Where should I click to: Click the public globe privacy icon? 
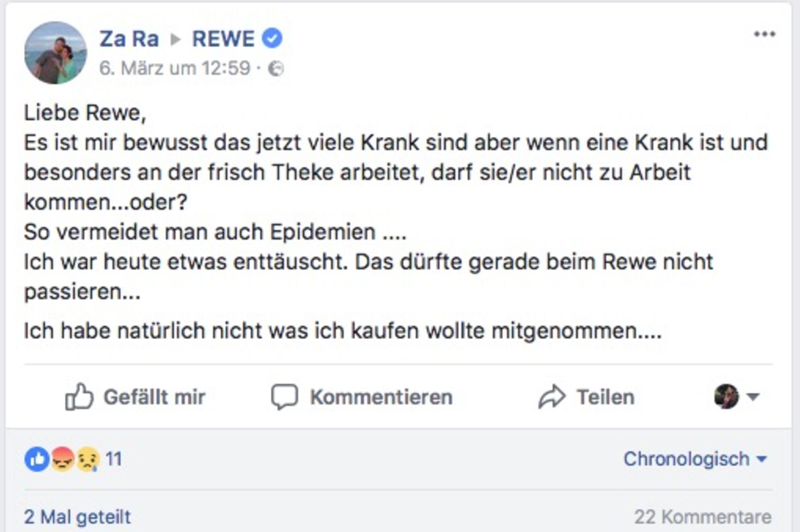coord(276,69)
